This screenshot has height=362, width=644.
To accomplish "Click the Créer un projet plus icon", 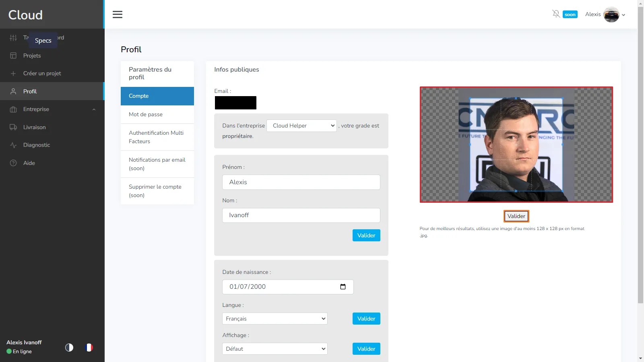I will 13,73.
